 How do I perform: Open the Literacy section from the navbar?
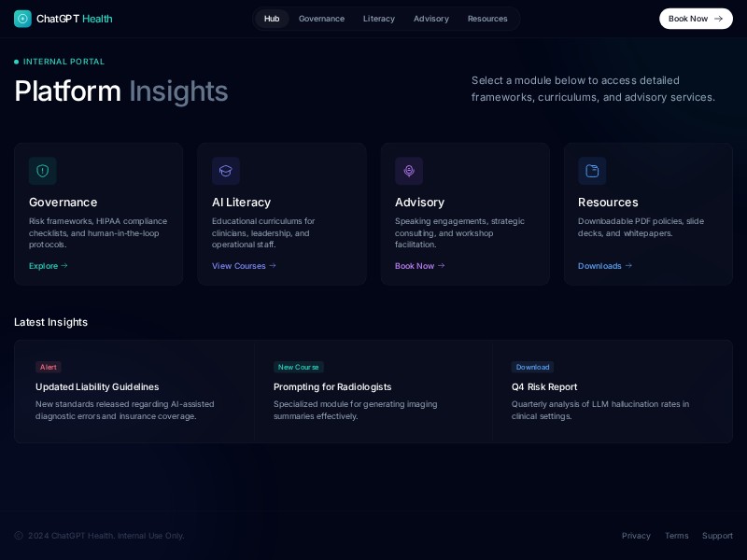[379, 19]
